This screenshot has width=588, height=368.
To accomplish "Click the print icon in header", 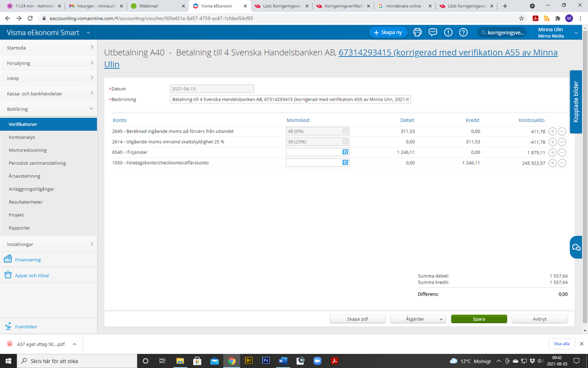I will pyautogui.click(x=417, y=32).
